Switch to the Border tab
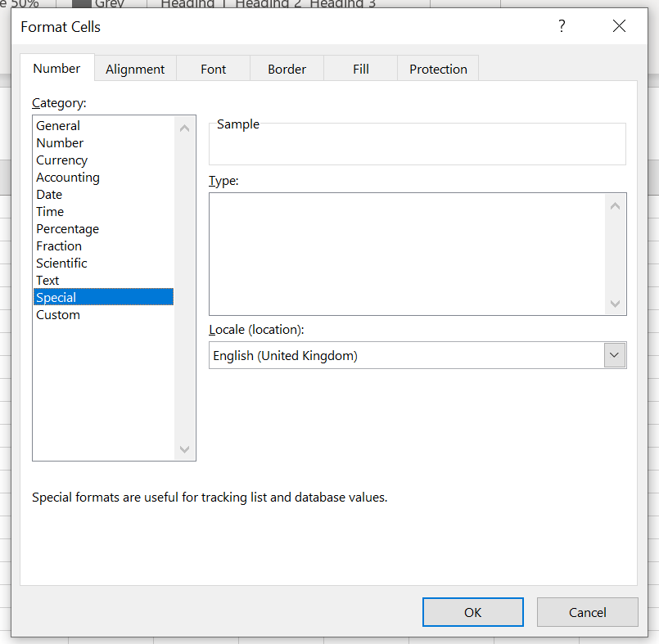Viewport: 659px width, 644px height. [x=287, y=69]
